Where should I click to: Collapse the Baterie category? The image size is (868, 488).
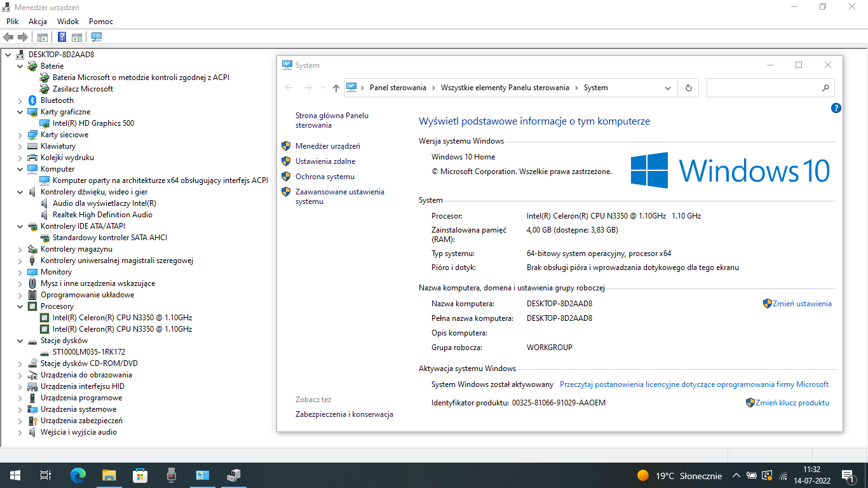click(x=20, y=66)
